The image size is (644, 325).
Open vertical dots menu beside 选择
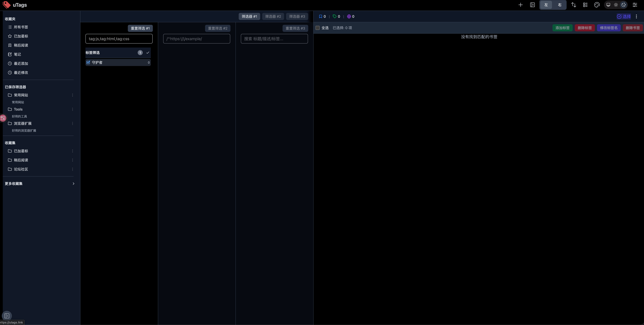[637, 16]
